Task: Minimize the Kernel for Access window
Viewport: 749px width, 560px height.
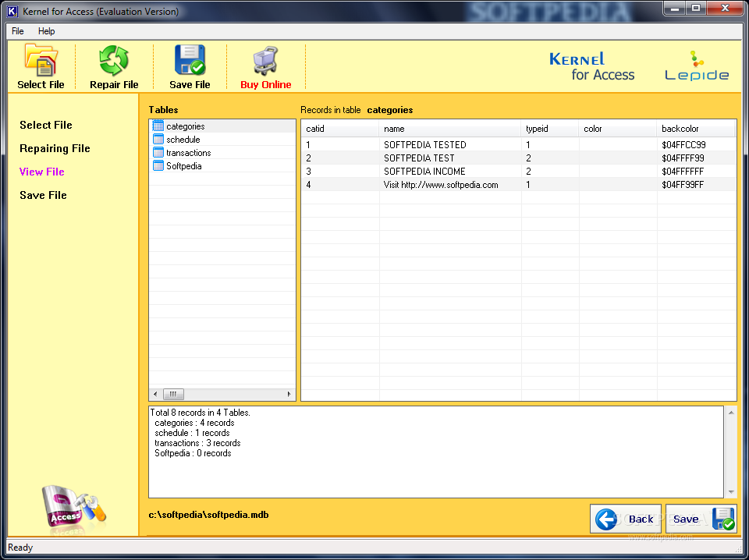Action: (x=674, y=9)
